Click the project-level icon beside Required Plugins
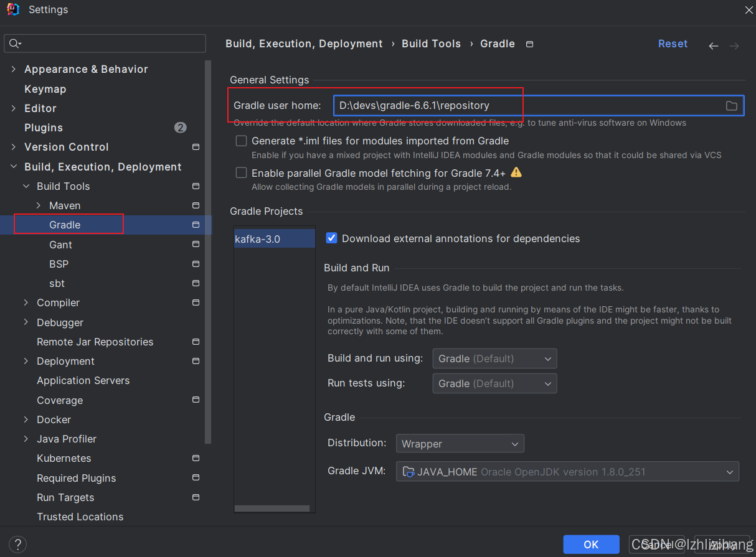The height and width of the screenshot is (557, 756). coord(196,478)
